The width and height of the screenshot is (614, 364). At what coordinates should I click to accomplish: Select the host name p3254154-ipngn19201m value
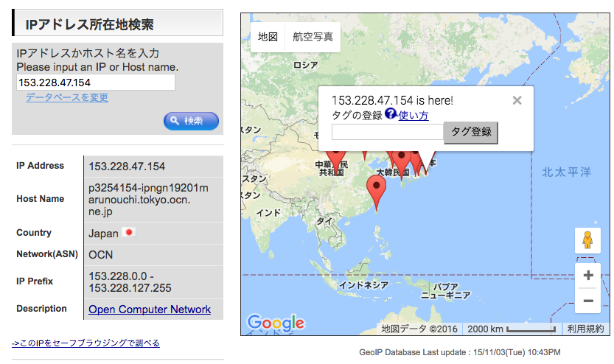[x=148, y=200]
